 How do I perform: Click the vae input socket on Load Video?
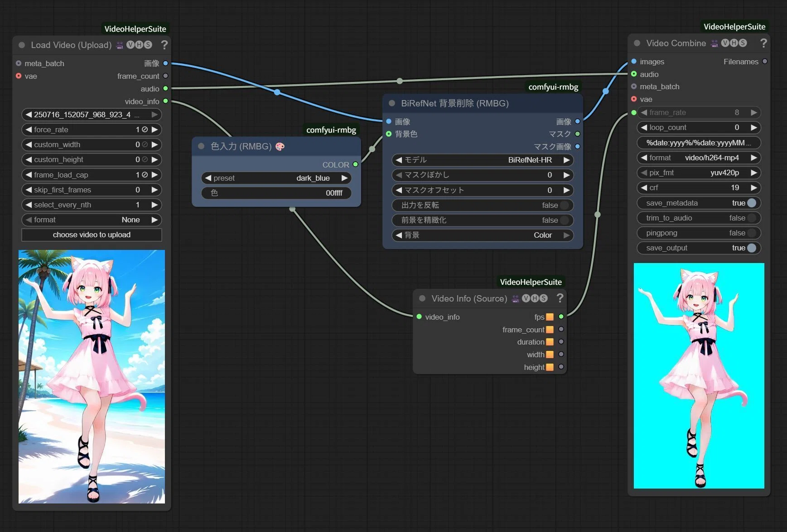pos(19,76)
